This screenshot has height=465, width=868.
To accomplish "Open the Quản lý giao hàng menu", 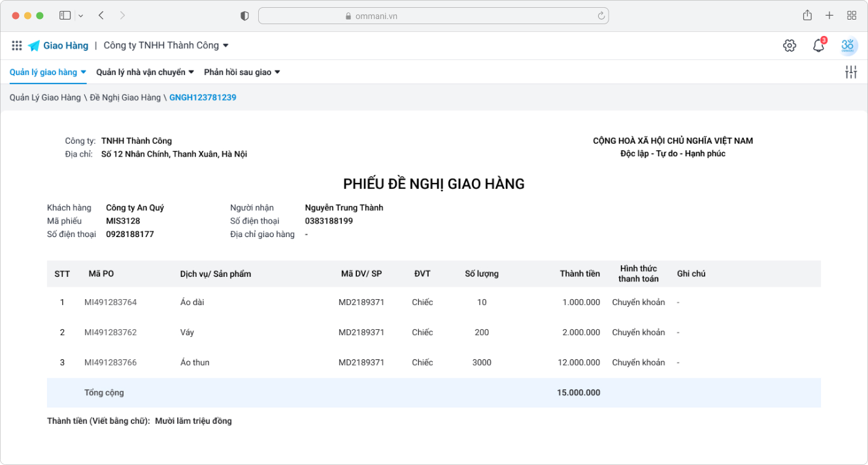I will 48,72.
